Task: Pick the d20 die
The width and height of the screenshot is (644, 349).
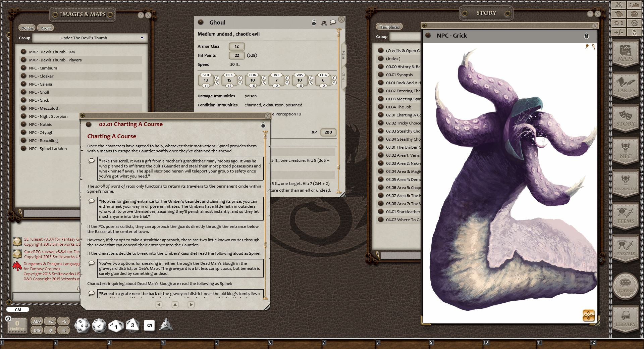Action: [x=82, y=326]
